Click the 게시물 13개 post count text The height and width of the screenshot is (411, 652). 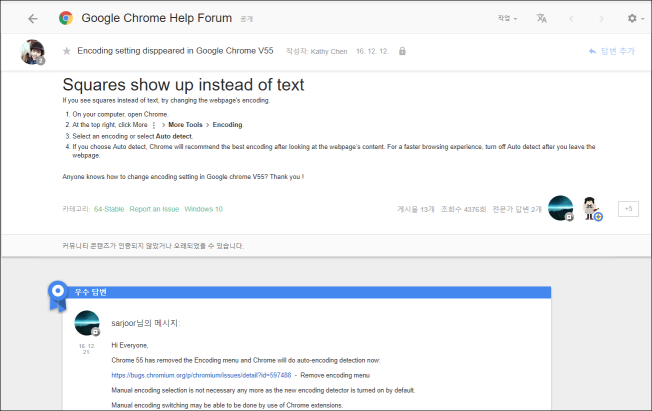tap(416, 209)
